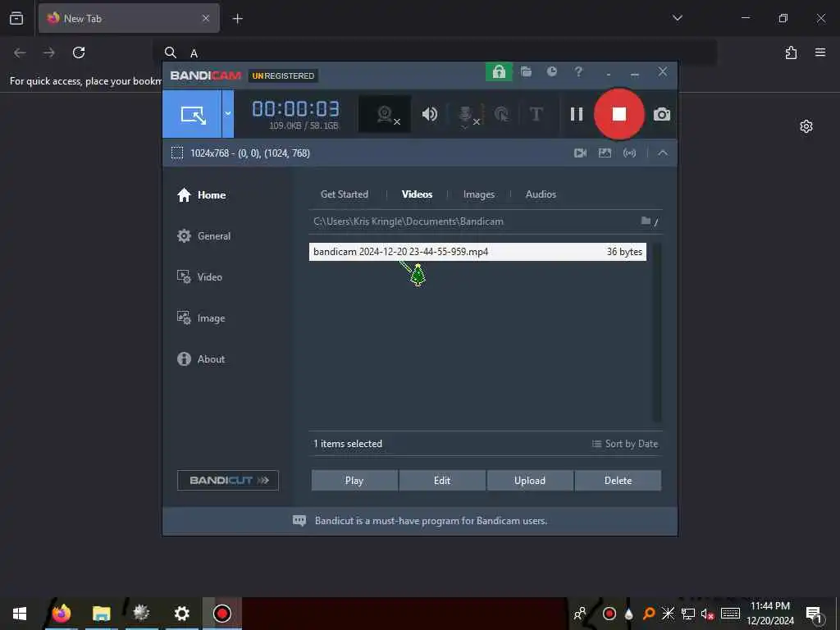Toggle the webcam overlay icon
The image size is (840, 630).
(x=385, y=114)
